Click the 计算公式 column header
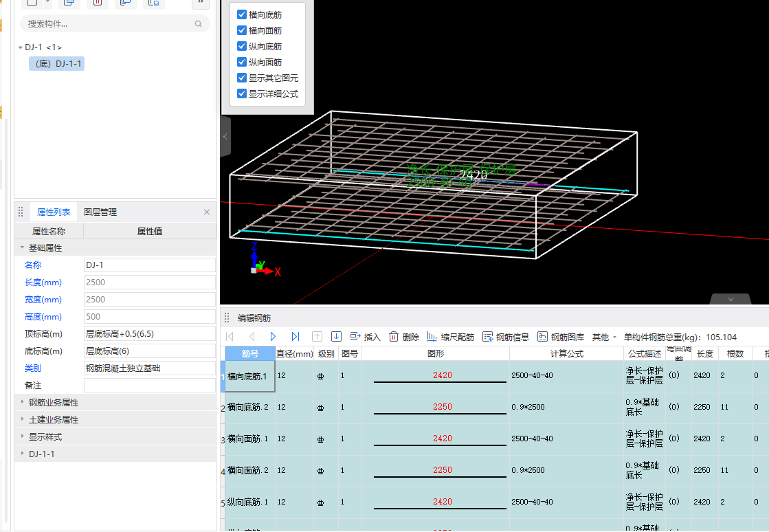This screenshot has height=532, width=769. (566, 353)
